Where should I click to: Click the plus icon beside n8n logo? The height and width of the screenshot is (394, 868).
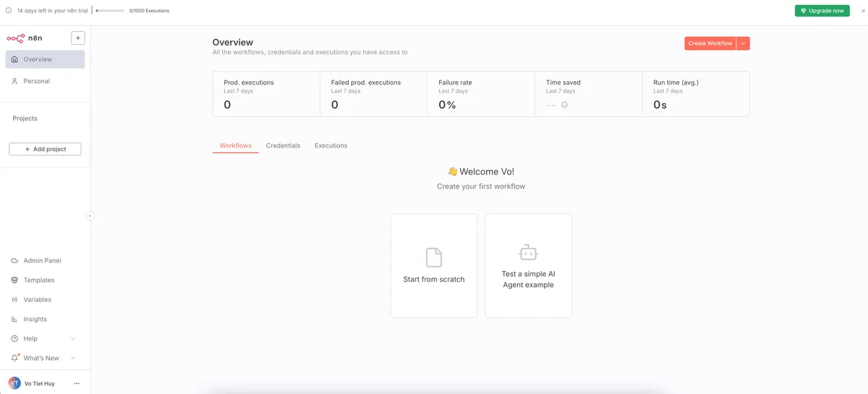tap(78, 38)
